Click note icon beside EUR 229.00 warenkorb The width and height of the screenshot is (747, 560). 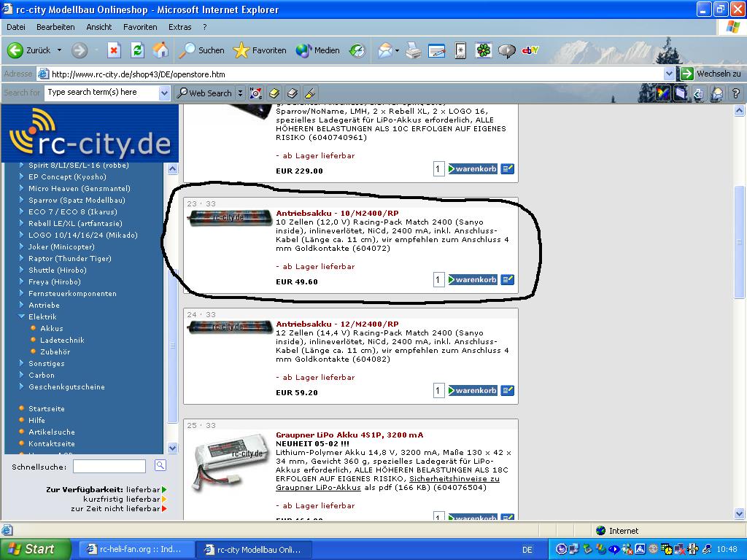508,168
